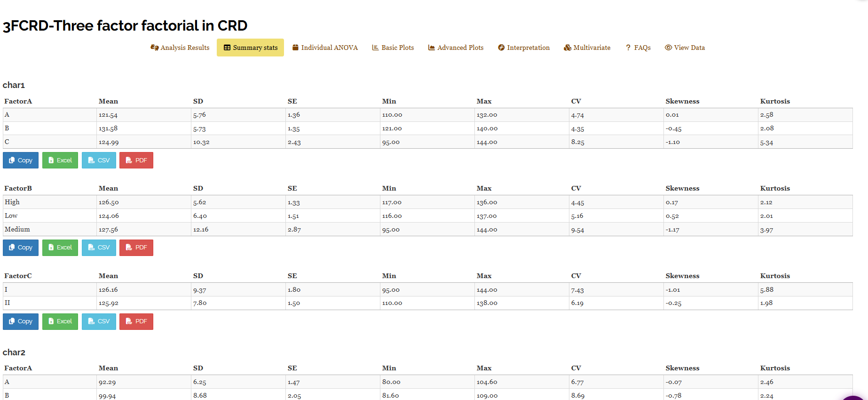Click the char1 section heading
Viewport: 868px width, 400px height.
(x=14, y=85)
